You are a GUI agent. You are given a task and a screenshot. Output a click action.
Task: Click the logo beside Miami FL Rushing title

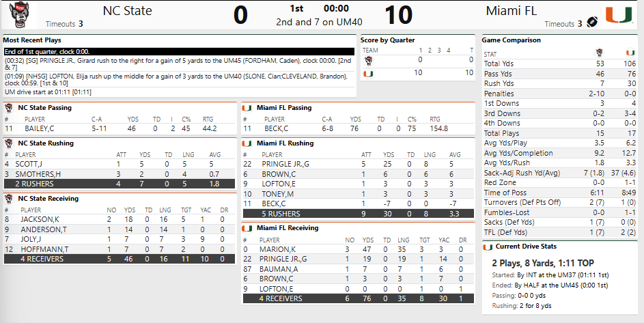[248, 143]
